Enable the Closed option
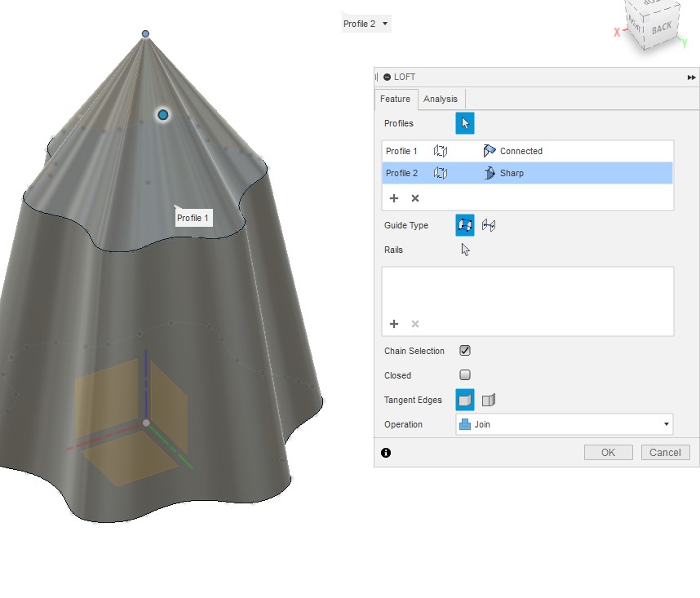This screenshot has height=598, width=700. (464, 375)
